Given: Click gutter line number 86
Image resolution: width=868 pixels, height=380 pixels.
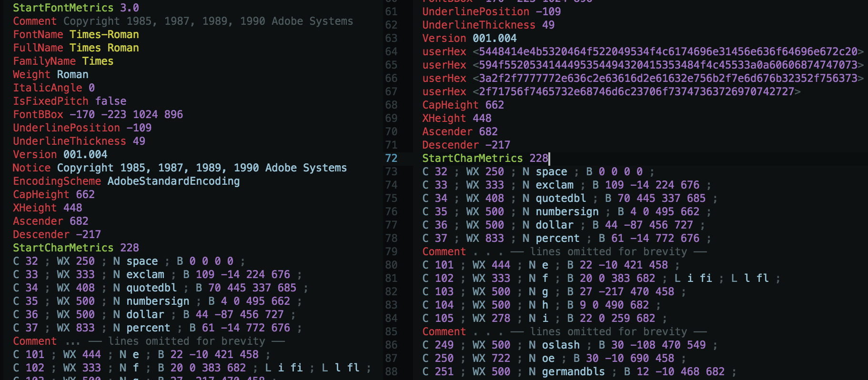Looking at the screenshot, I should click(391, 345).
